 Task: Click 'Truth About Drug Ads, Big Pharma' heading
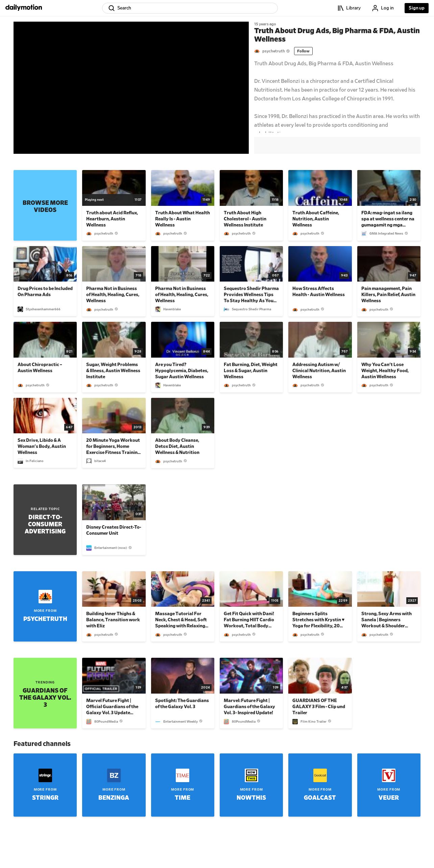337,35
